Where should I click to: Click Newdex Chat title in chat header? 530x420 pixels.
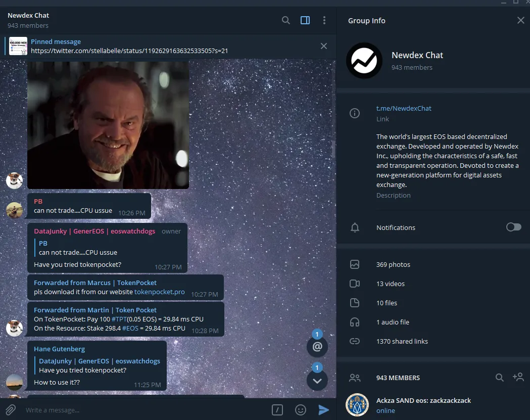(28, 16)
